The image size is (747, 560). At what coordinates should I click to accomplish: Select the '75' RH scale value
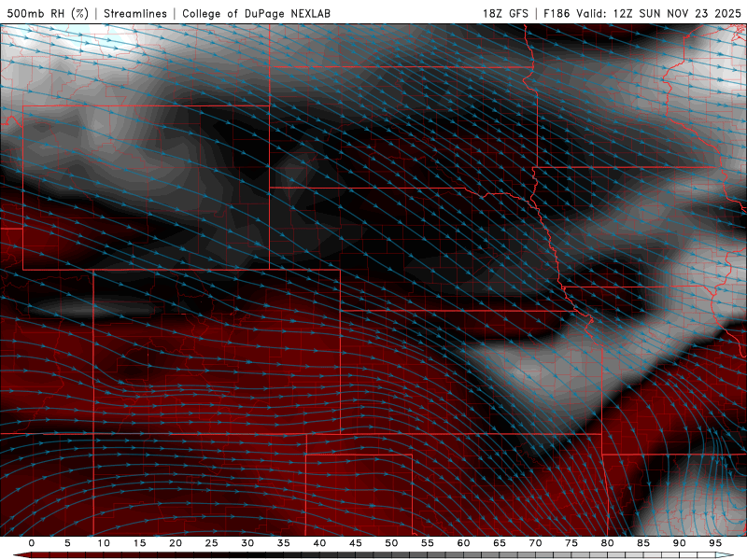[x=571, y=543]
